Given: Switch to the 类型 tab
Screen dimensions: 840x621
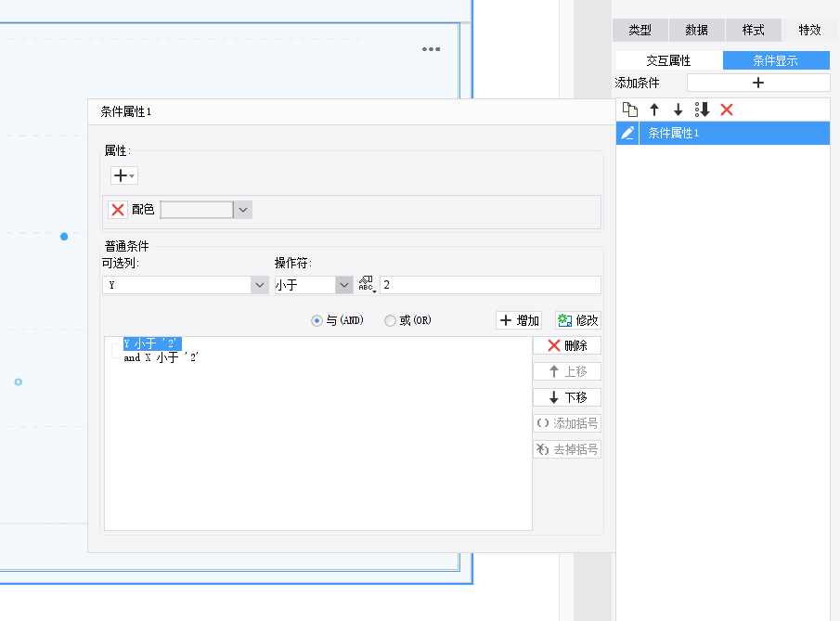Looking at the screenshot, I should click(x=640, y=30).
